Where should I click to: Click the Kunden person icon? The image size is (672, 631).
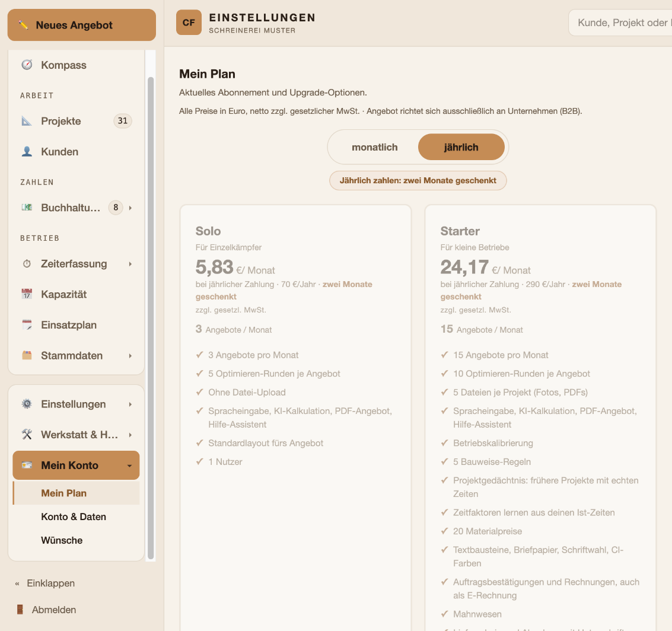pos(27,152)
